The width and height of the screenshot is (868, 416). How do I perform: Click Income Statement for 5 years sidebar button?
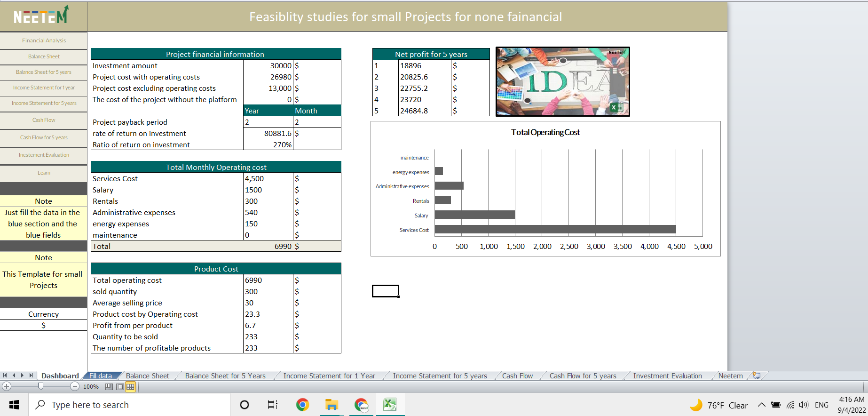click(44, 103)
